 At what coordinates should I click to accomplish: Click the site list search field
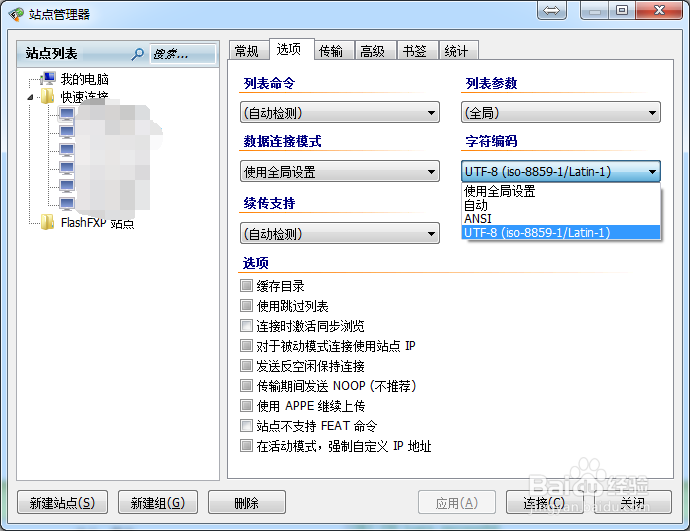pyautogui.click(x=183, y=54)
